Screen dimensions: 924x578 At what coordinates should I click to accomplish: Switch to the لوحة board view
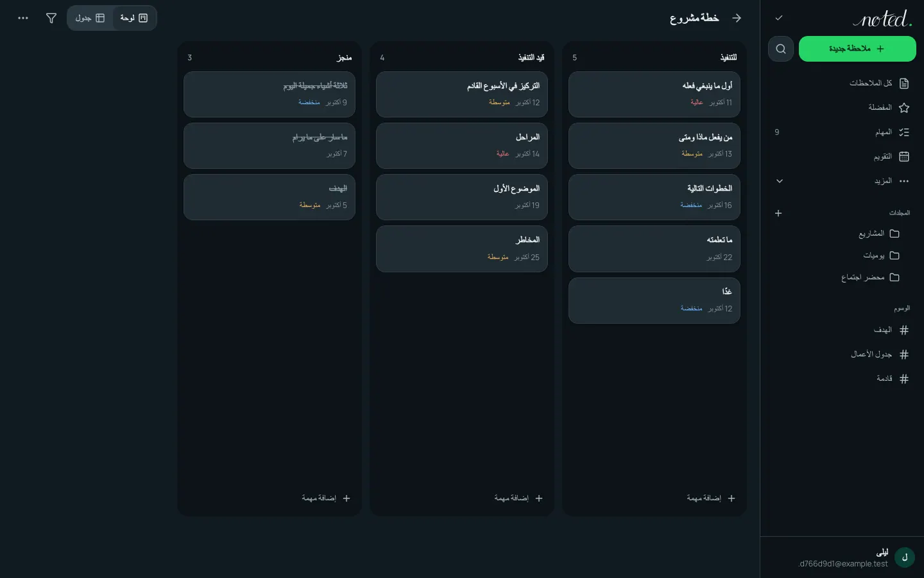[134, 18]
